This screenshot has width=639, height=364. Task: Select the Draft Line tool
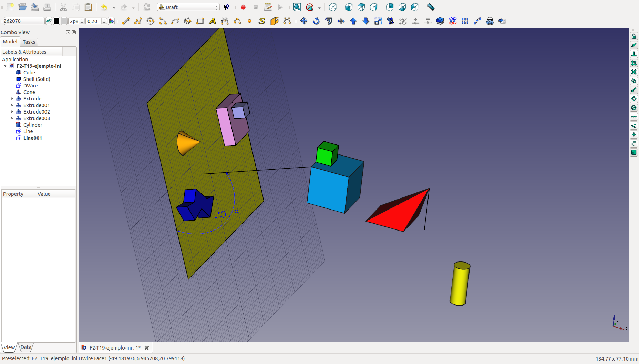126,21
